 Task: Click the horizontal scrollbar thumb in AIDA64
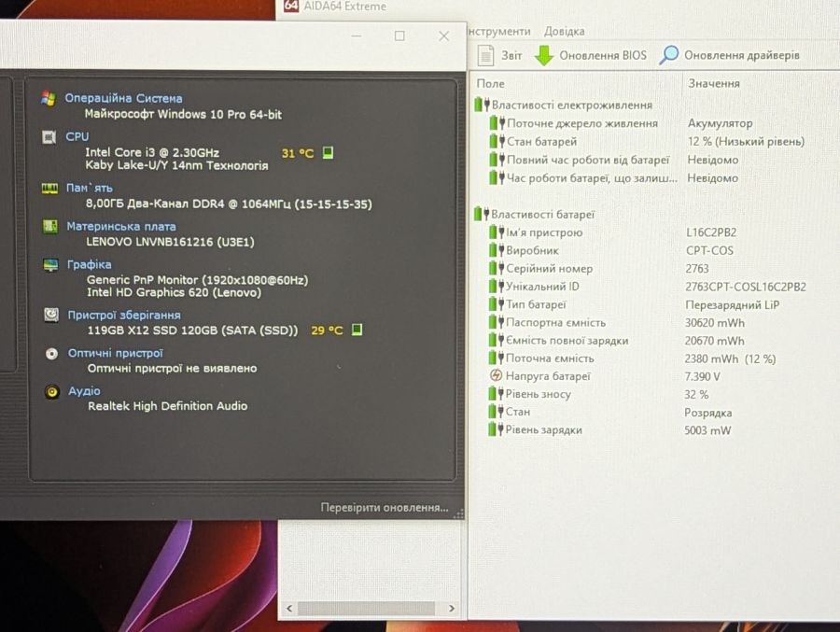[x=367, y=609]
